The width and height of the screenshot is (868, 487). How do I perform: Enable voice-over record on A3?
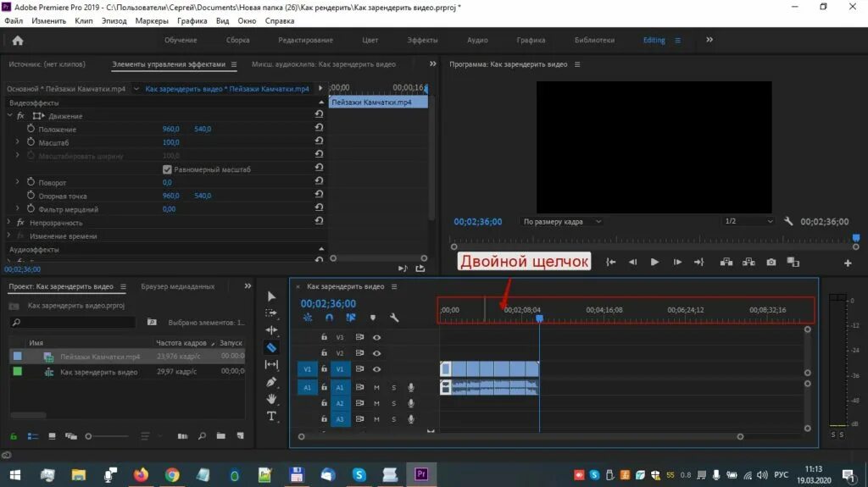coord(411,419)
